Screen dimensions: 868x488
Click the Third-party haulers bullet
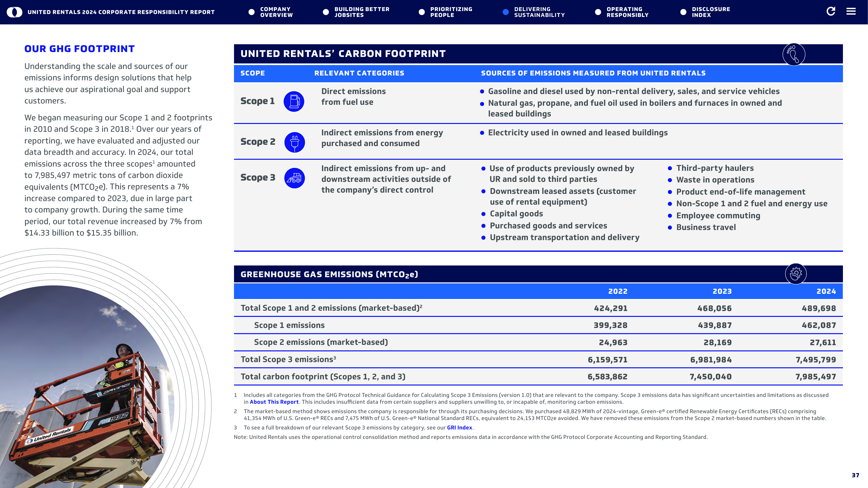click(x=715, y=168)
